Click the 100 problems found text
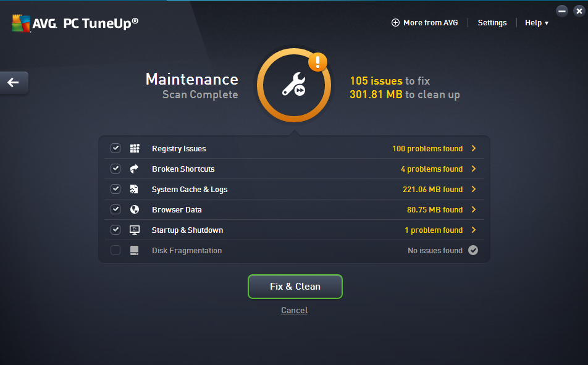This screenshot has height=365, width=588. tap(427, 149)
